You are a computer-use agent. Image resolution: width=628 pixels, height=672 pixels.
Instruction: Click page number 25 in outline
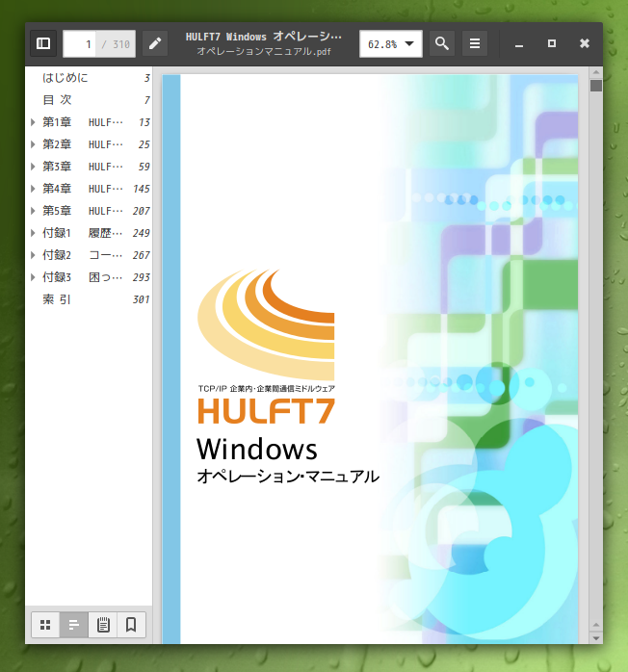pyautogui.click(x=144, y=144)
